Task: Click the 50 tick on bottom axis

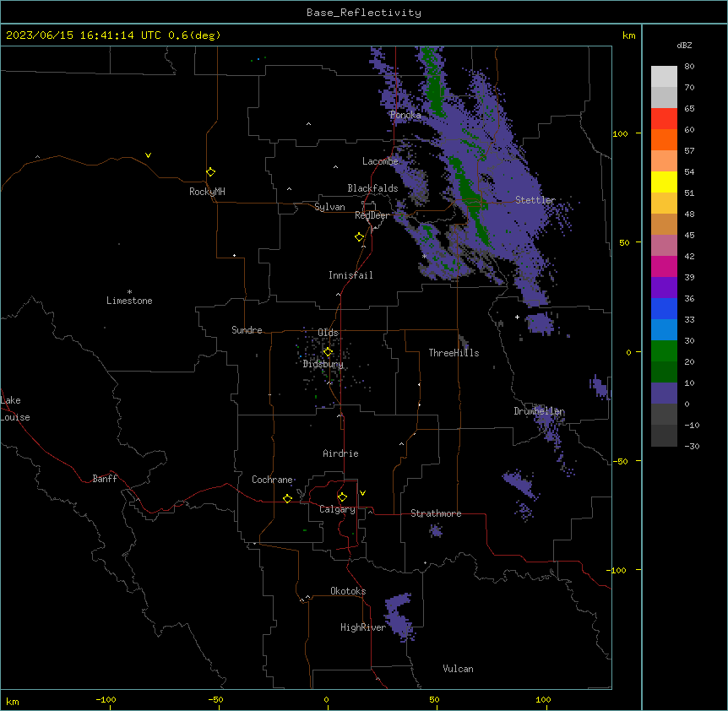Action: tap(434, 700)
